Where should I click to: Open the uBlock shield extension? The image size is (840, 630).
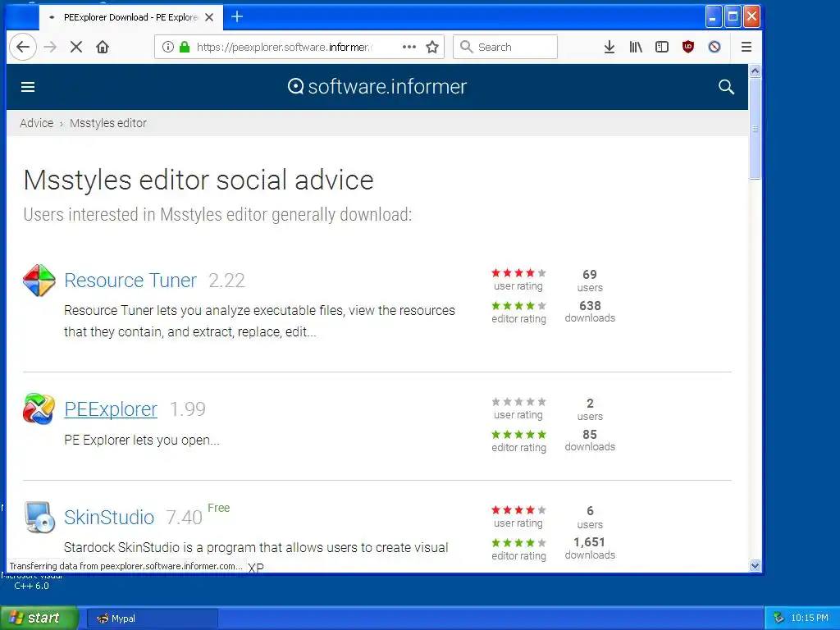coord(688,47)
